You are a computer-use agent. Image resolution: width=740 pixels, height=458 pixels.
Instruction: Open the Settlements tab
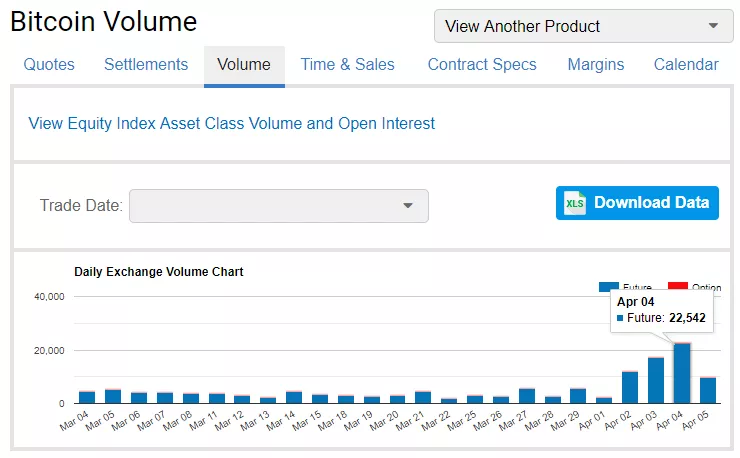pyautogui.click(x=146, y=65)
